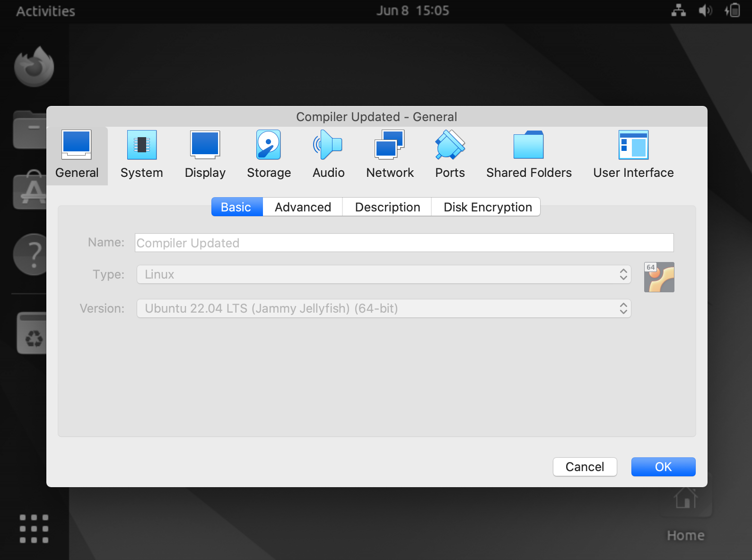Open the Network settings category
The width and height of the screenshot is (752, 560).
[x=390, y=156]
